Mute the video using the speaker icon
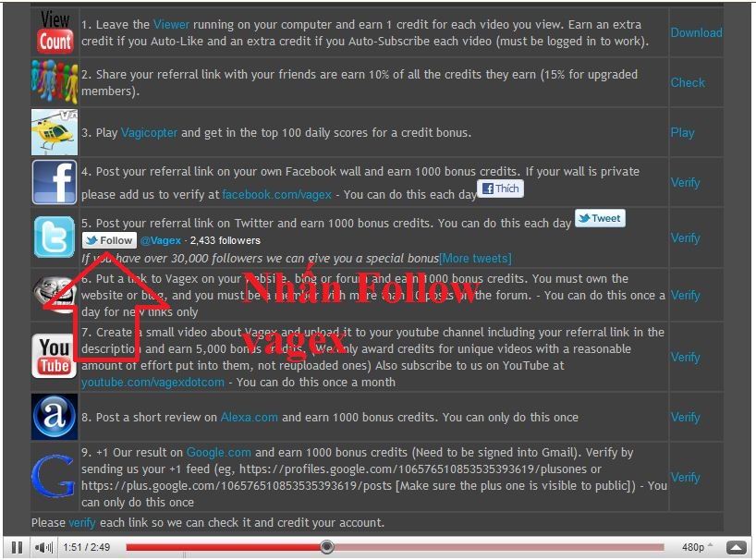 pos(43,547)
